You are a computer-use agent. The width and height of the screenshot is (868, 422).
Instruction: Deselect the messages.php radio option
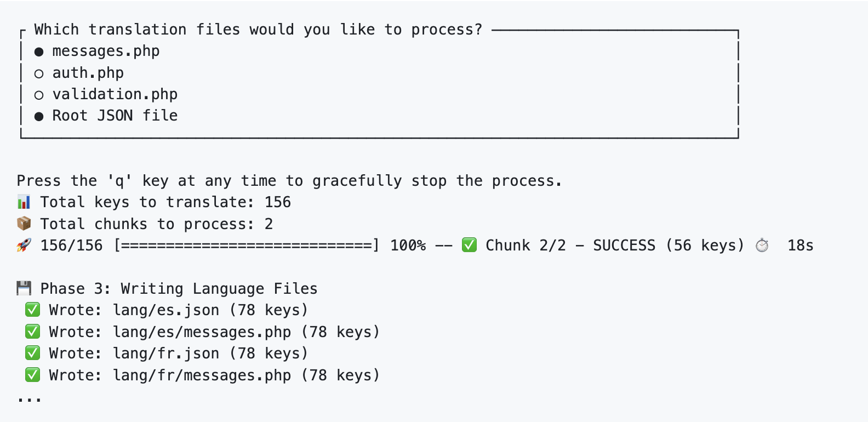pyautogui.click(x=39, y=52)
